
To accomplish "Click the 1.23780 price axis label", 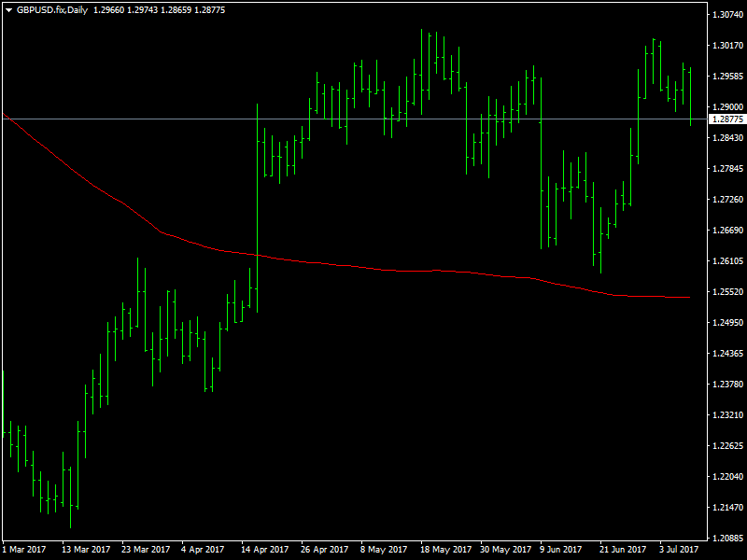I will 727,385.
